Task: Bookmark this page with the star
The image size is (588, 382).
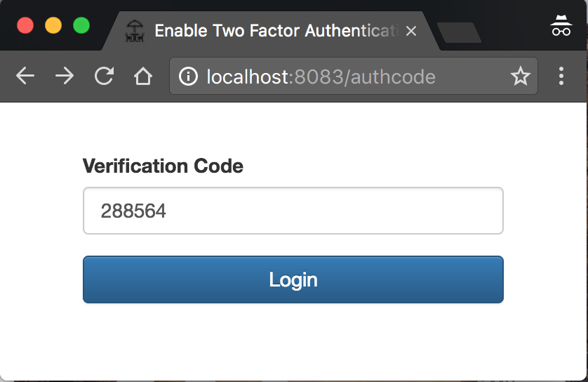Action: coord(520,77)
